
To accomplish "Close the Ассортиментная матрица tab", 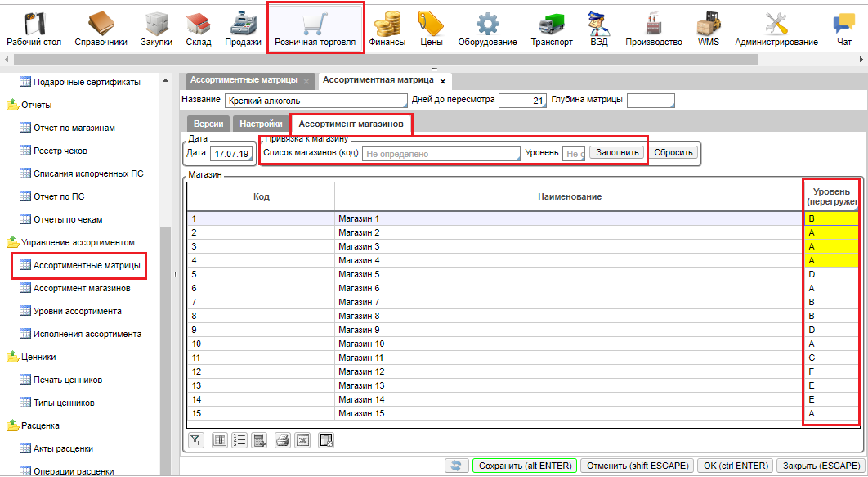I will [x=443, y=81].
